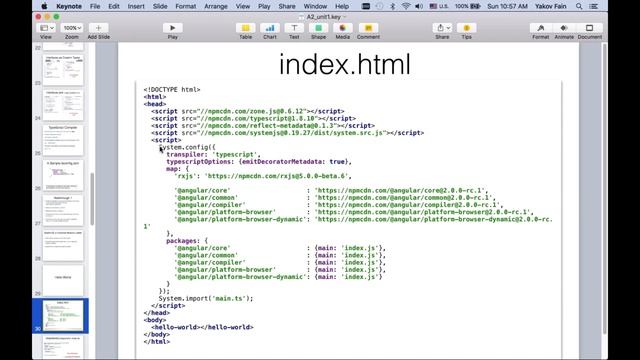Select slide 28 thumbnail
640x360 pixels.
pos(63,245)
